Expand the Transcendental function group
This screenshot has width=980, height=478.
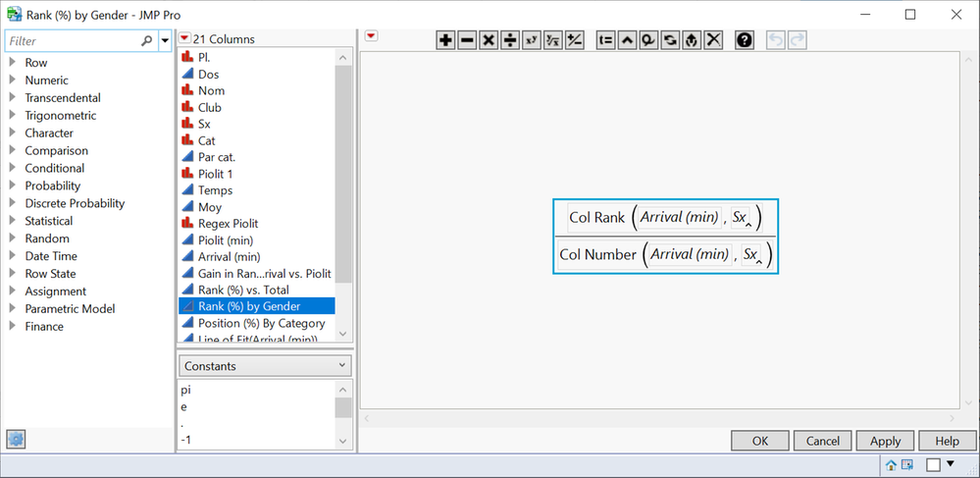pos(13,97)
